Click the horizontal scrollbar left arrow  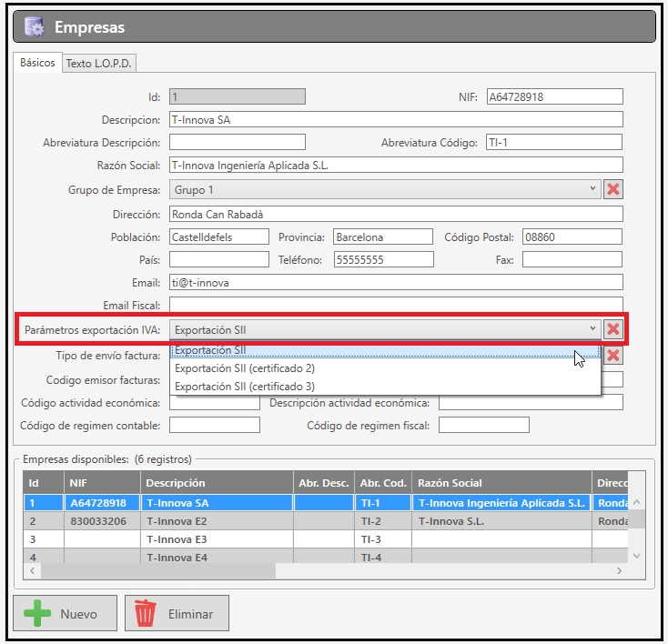(33, 570)
